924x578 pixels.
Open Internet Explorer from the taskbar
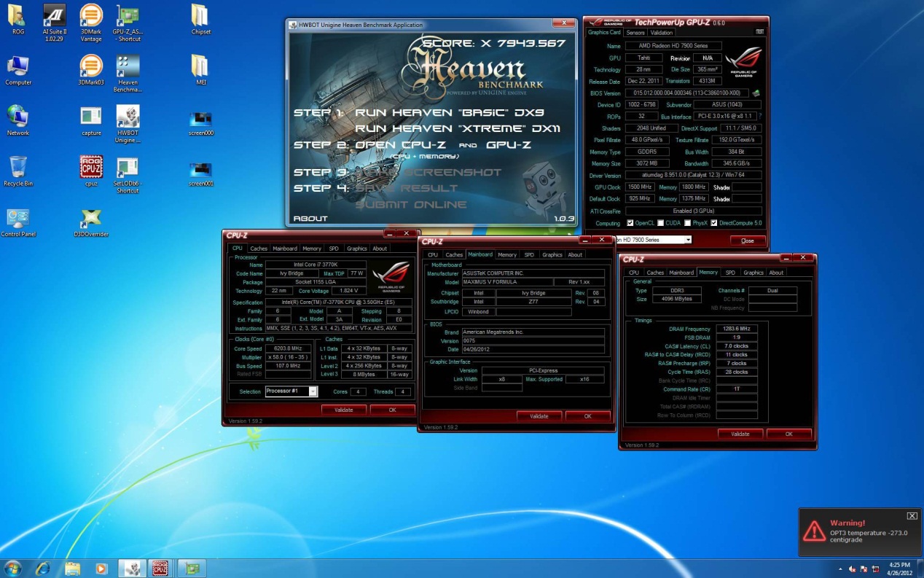(43, 568)
